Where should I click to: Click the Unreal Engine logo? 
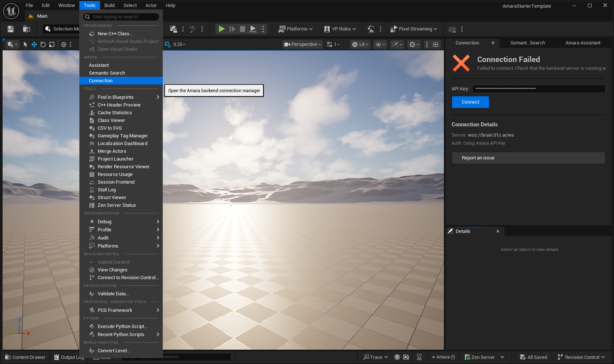pos(11,11)
